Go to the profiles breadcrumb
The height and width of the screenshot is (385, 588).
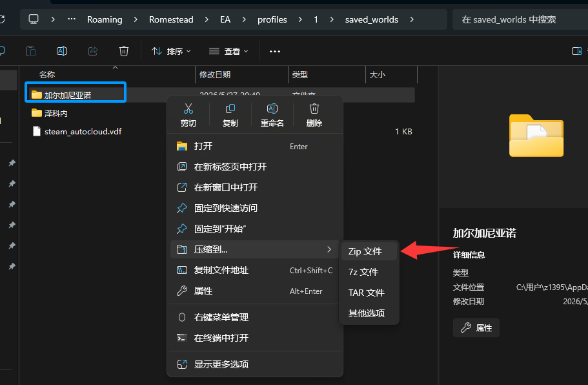coord(272,19)
